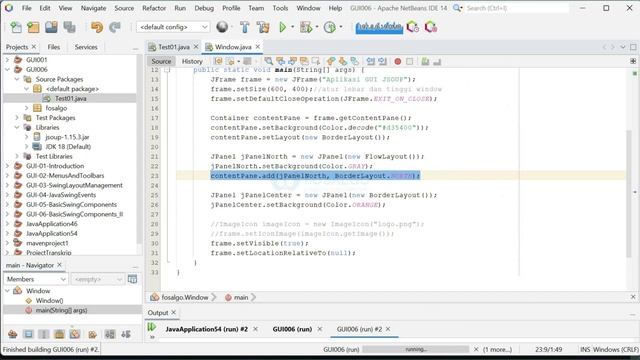
Task: Switch to the Services tab
Action: [86, 47]
